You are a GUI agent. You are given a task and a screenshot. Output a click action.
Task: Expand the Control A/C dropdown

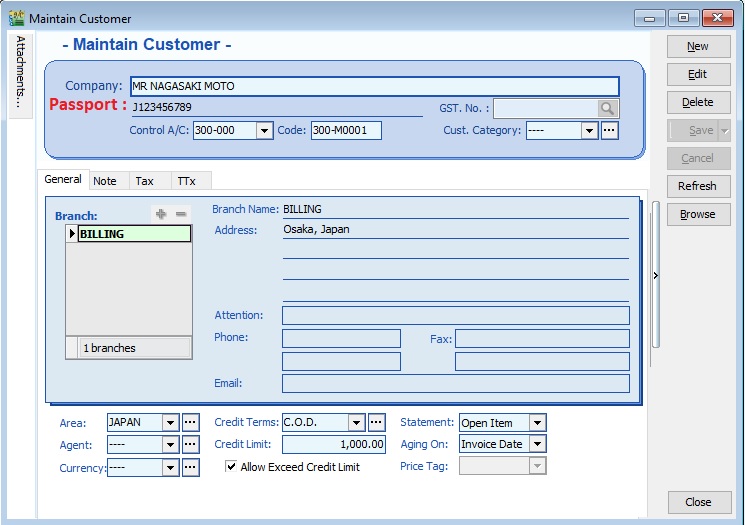pyautogui.click(x=264, y=131)
